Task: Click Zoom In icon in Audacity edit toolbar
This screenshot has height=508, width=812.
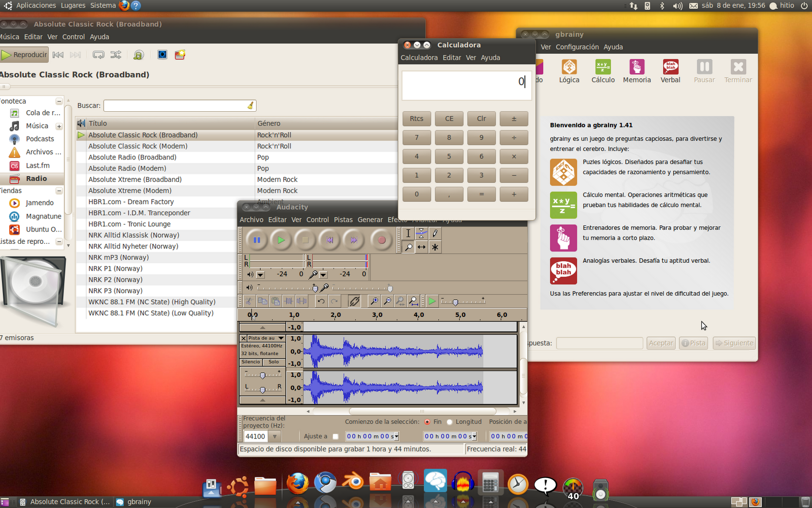Action: (375, 301)
